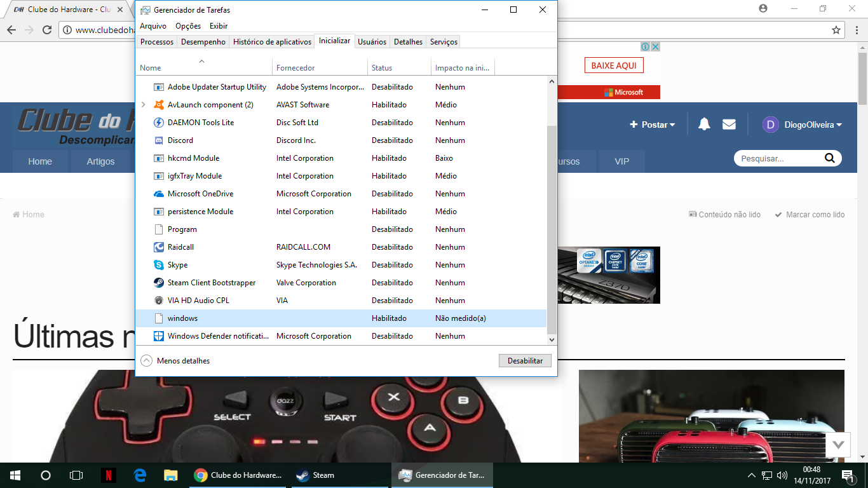Open the Exibir menu
Image resolution: width=868 pixels, height=488 pixels.
click(x=219, y=26)
